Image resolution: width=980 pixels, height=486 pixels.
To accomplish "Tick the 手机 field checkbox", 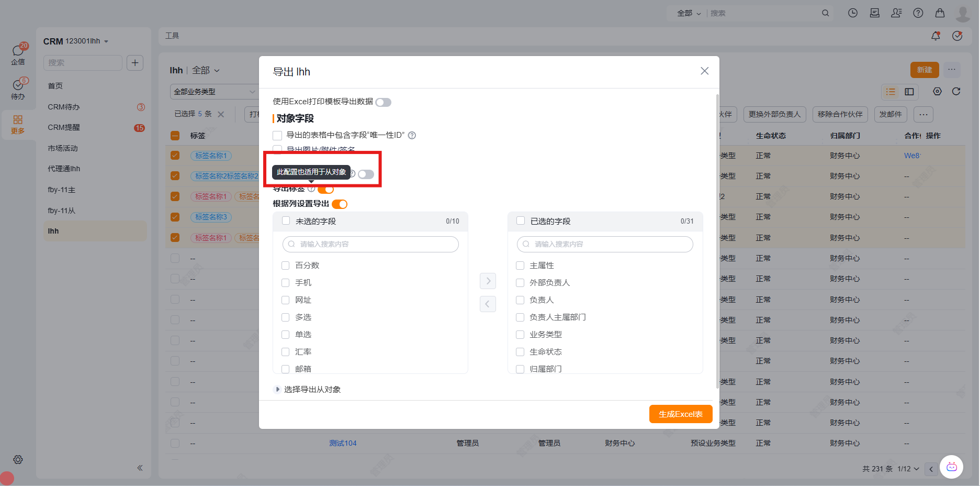I will pyautogui.click(x=286, y=283).
